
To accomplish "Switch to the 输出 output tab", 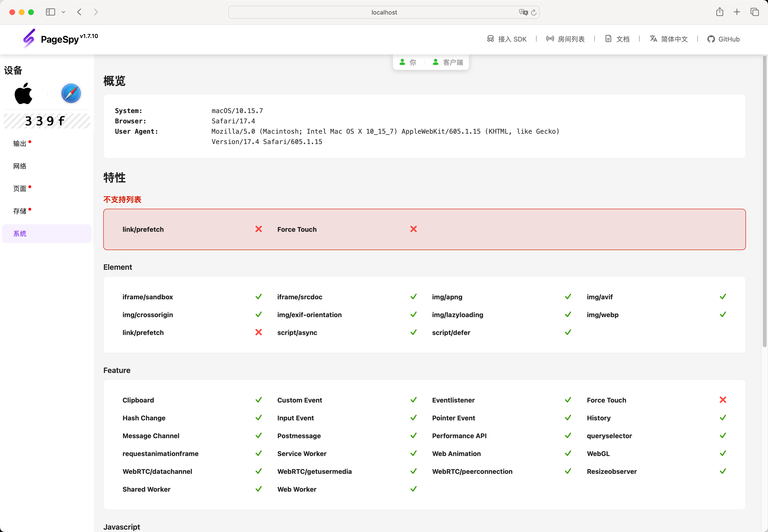I will [x=47, y=144].
